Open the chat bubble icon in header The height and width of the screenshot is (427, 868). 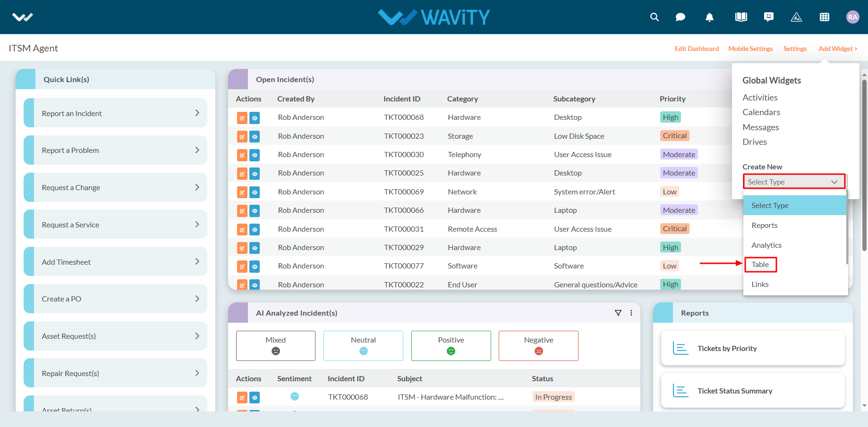click(681, 17)
